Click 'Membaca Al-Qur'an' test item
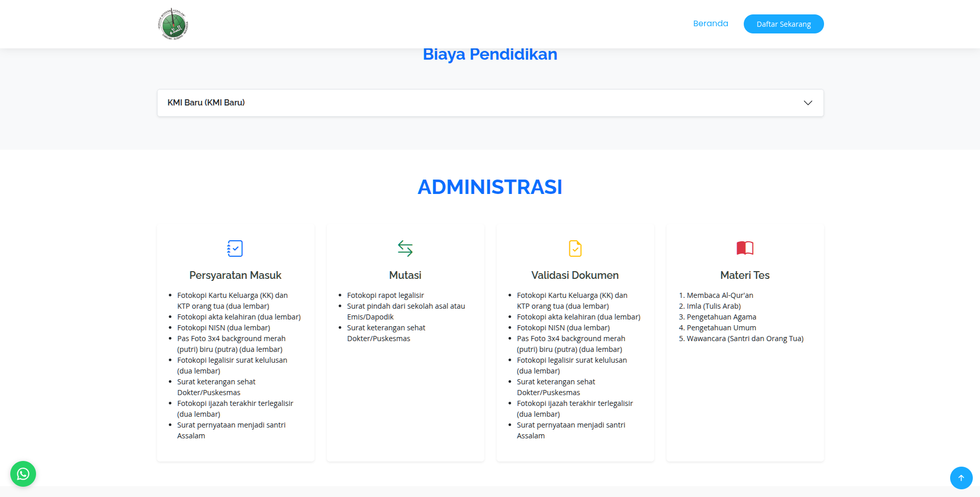This screenshot has width=980, height=497. point(720,295)
